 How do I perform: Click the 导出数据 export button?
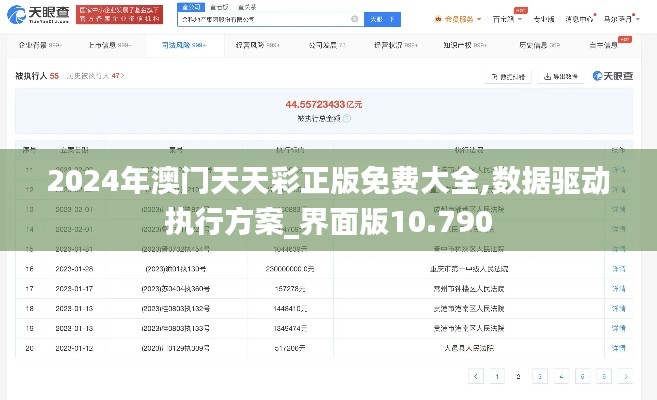click(x=561, y=76)
